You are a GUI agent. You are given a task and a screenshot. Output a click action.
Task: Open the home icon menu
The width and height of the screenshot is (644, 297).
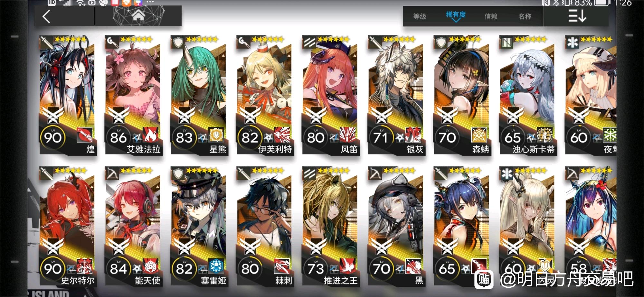[x=138, y=15]
